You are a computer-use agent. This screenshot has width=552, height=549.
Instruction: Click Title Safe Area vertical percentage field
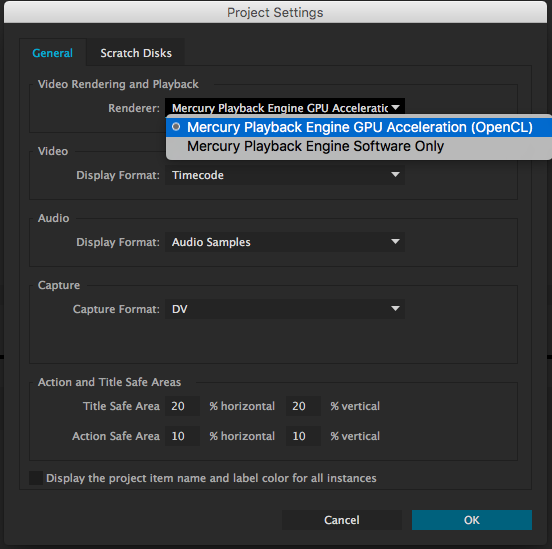coord(303,406)
